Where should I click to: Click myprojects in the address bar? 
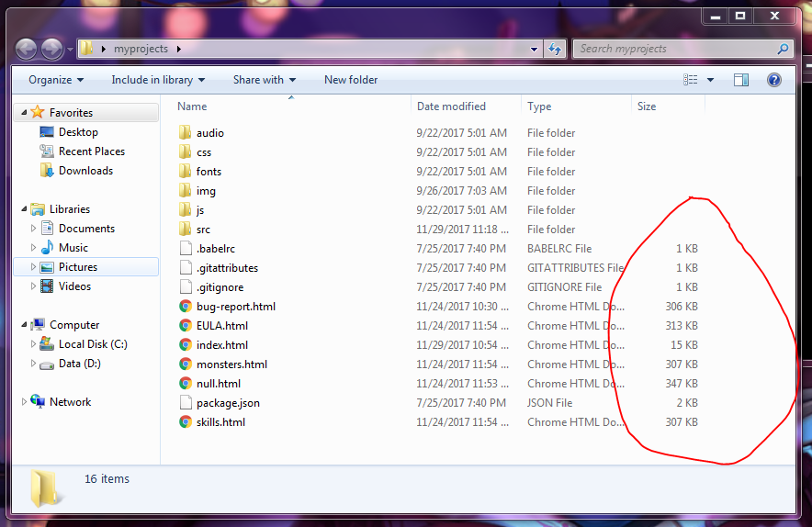[x=141, y=49]
